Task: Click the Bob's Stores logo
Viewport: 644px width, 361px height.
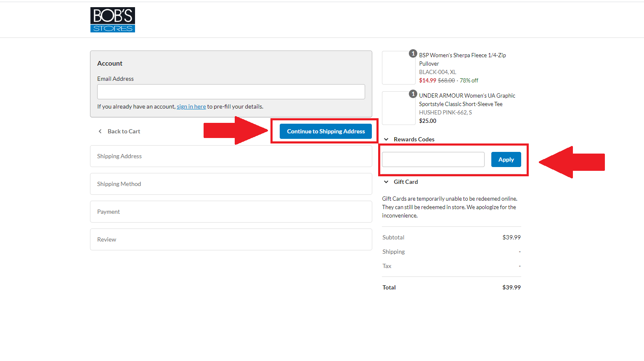Action: pyautogui.click(x=112, y=20)
